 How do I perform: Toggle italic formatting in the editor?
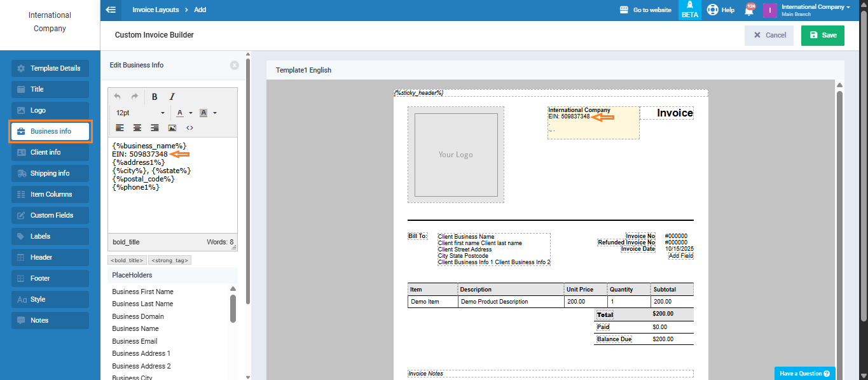[x=172, y=97]
